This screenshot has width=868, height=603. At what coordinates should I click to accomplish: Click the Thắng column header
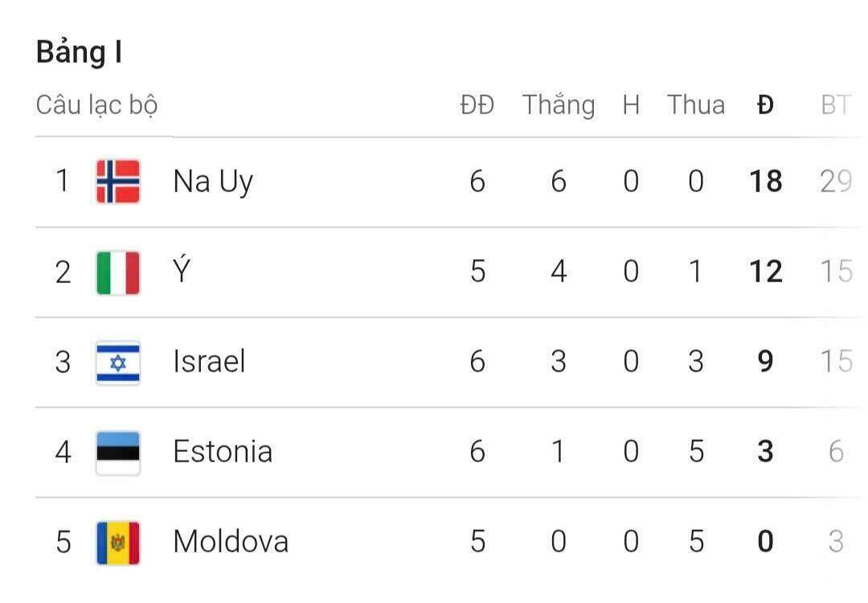tap(559, 105)
